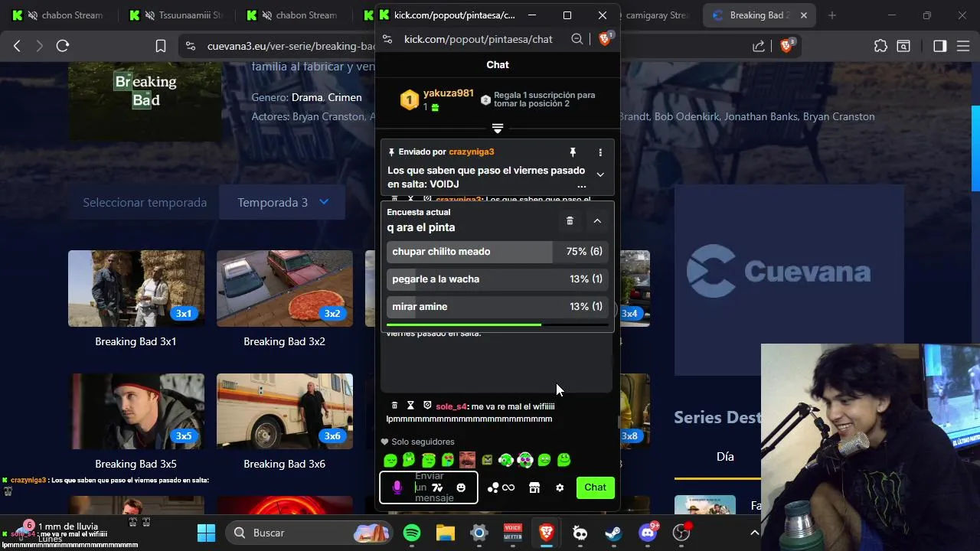This screenshot has height=551, width=980.
Task: Switch to camigaray stream tab
Action: tap(655, 15)
